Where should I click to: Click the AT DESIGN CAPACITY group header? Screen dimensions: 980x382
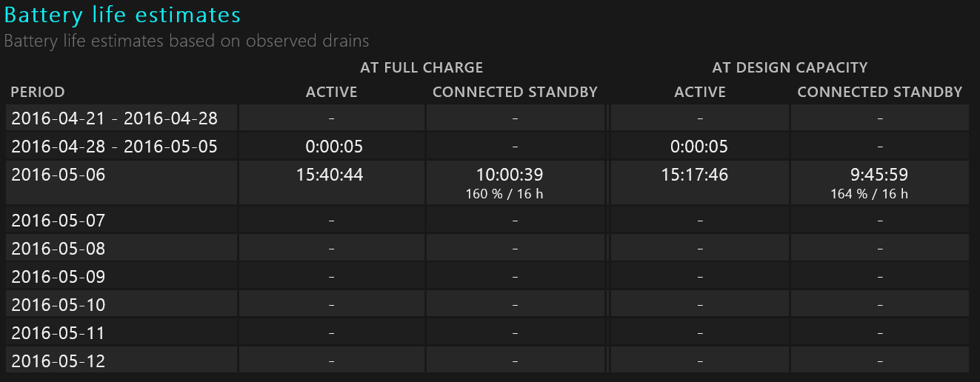(x=790, y=67)
